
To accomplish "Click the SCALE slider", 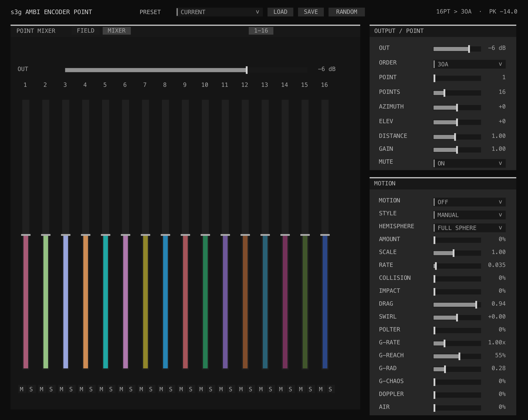I will [x=457, y=253].
